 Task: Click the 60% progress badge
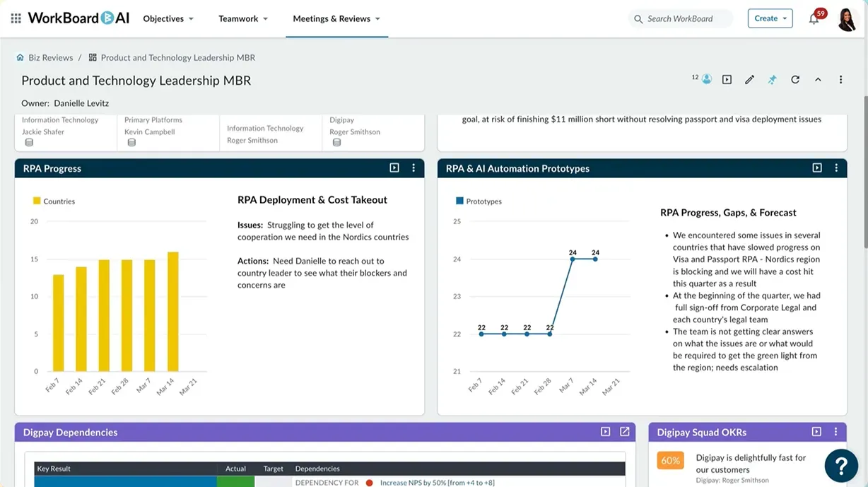tap(670, 461)
